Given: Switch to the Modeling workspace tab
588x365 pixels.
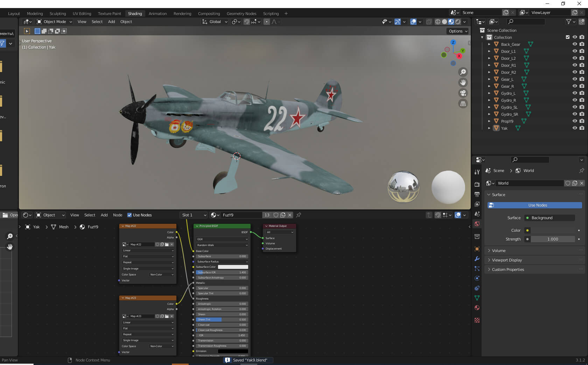Looking at the screenshot, I should (x=35, y=14).
